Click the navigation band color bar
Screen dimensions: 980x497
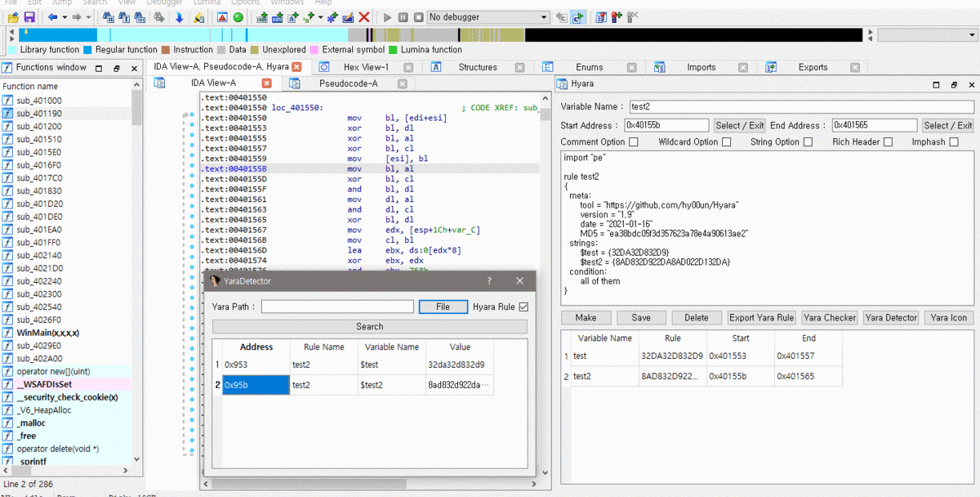(441, 35)
